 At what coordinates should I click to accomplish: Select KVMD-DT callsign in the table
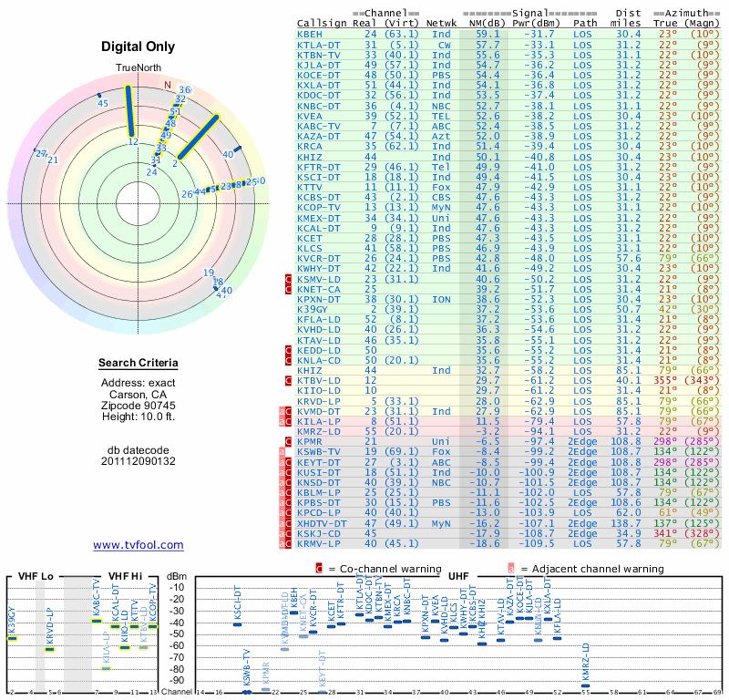pos(318,412)
